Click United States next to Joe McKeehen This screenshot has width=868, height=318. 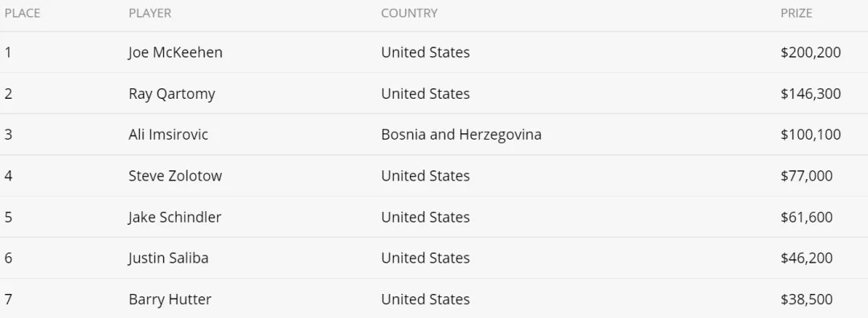click(425, 52)
